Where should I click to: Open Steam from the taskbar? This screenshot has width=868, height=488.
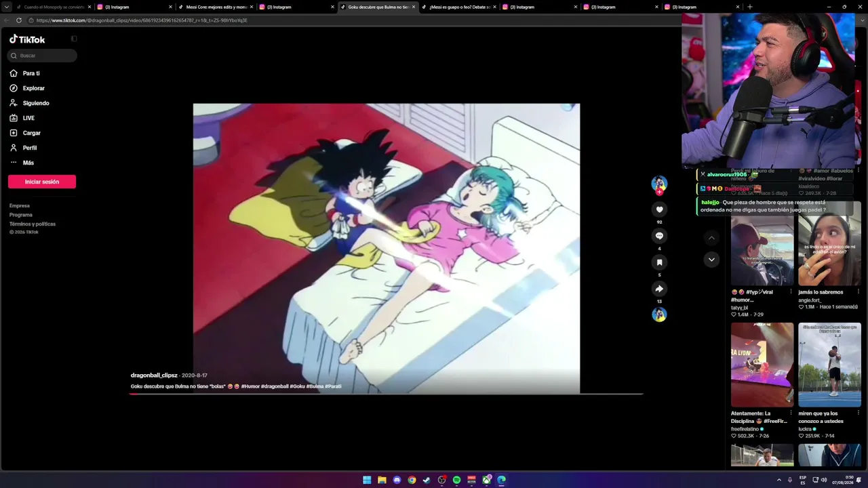pos(427,480)
